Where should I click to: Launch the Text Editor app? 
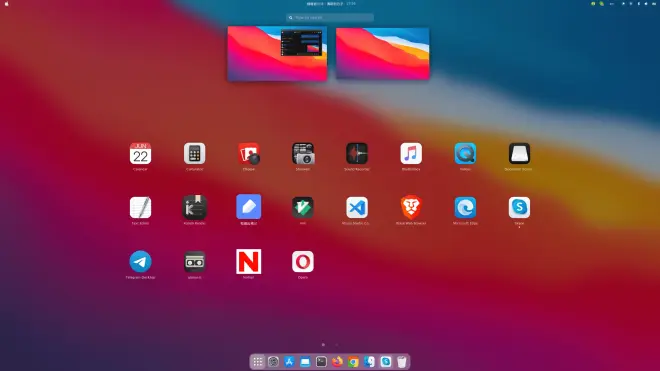coord(140,208)
